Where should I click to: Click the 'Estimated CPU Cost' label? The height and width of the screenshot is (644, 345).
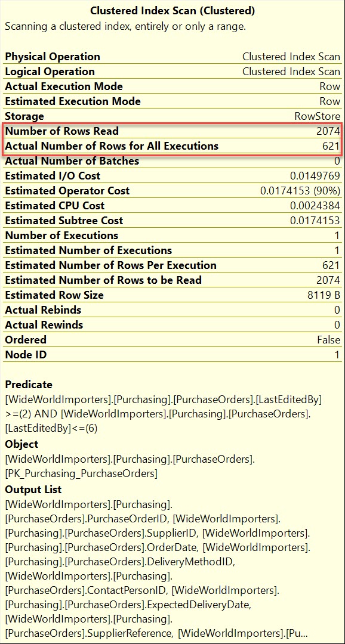[x=55, y=205]
